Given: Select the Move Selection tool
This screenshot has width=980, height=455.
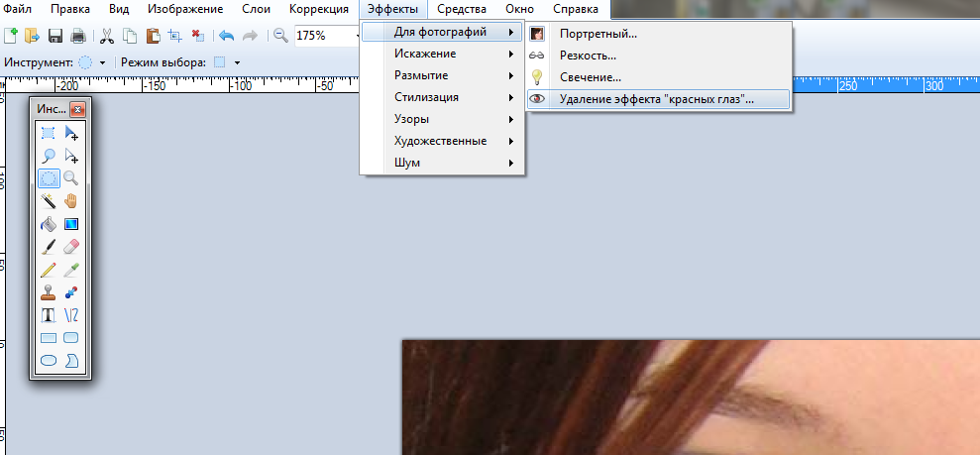Looking at the screenshot, I should (x=72, y=155).
